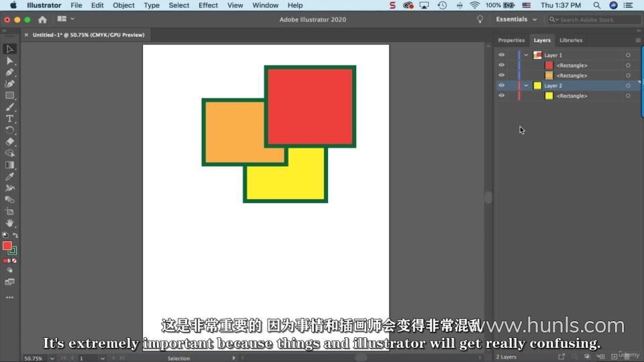Select the Blend tool
This screenshot has width=644, height=362.
pyautogui.click(x=9, y=200)
